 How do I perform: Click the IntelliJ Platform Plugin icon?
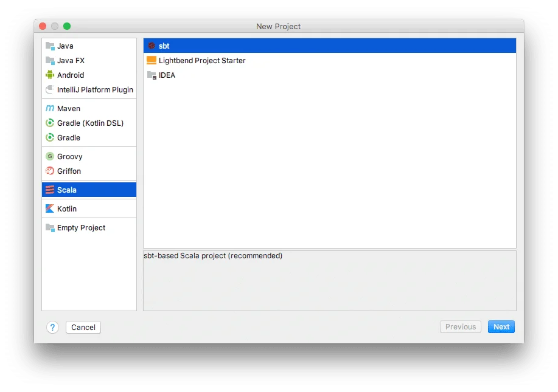(50, 89)
